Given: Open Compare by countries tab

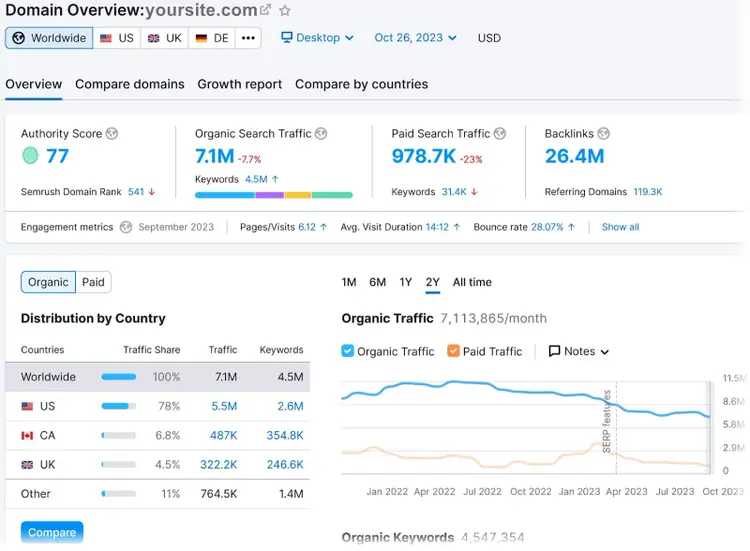Looking at the screenshot, I should coord(362,84).
